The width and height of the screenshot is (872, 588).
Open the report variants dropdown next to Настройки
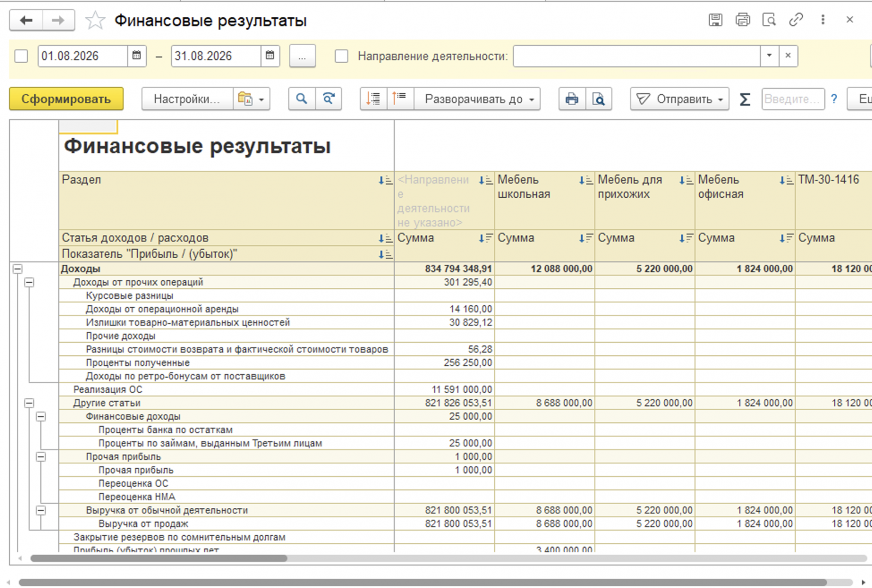(x=251, y=99)
